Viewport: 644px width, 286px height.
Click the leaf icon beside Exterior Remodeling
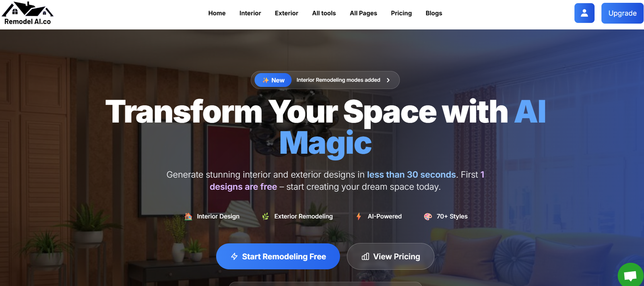tap(266, 216)
